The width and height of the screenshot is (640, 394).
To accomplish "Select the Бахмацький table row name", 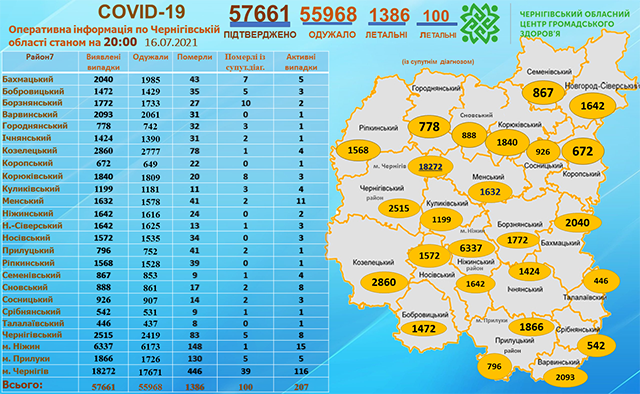I will coord(28,79).
